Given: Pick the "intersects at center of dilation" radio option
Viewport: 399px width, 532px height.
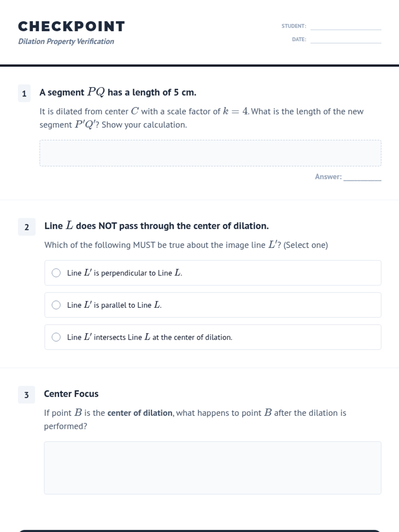Looking at the screenshot, I should [x=56, y=337].
